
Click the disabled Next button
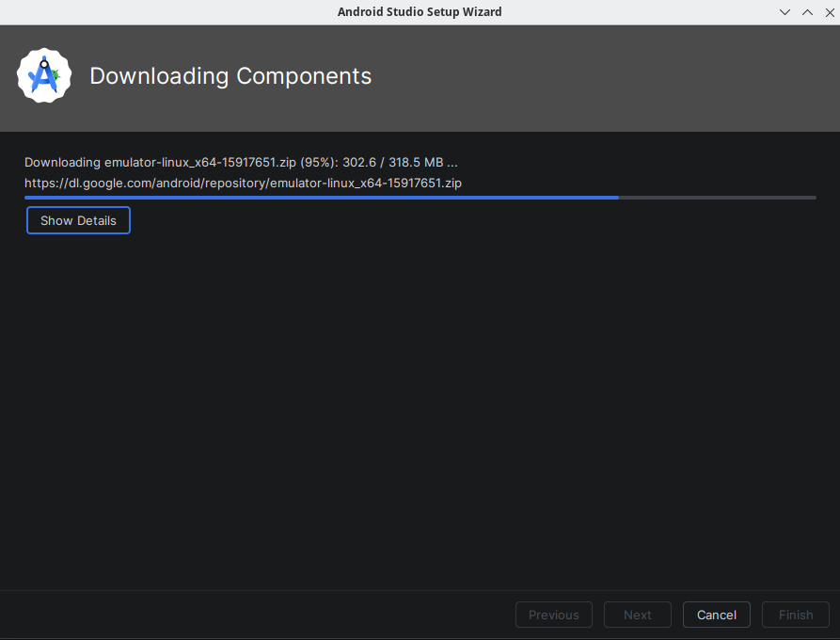(x=638, y=615)
